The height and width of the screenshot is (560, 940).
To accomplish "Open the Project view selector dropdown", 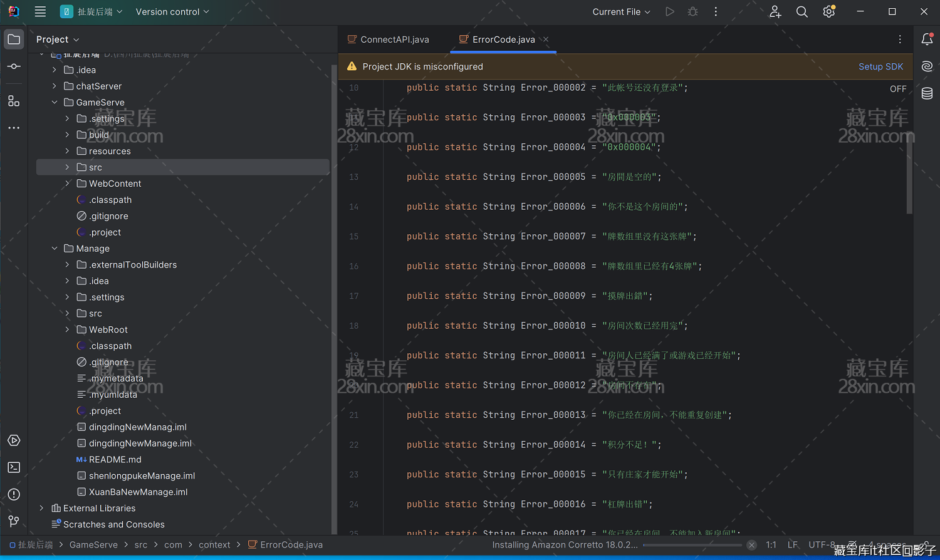I will pos(58,39).
